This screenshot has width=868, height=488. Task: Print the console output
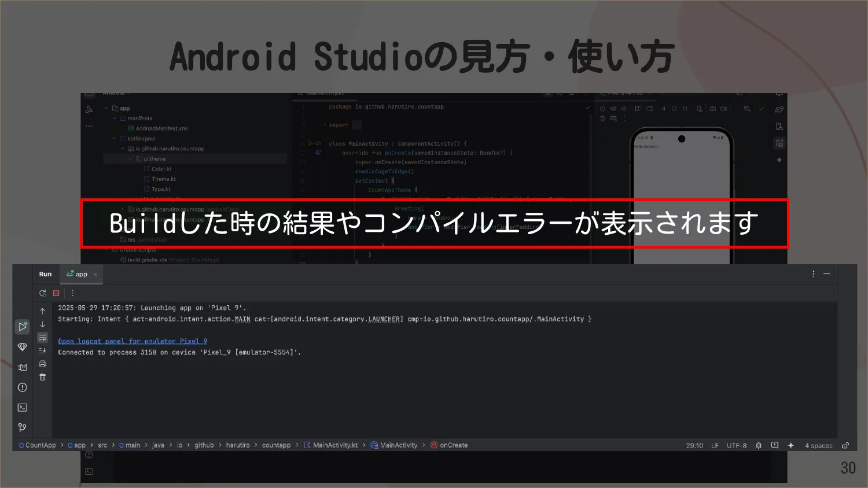point(43,363)
